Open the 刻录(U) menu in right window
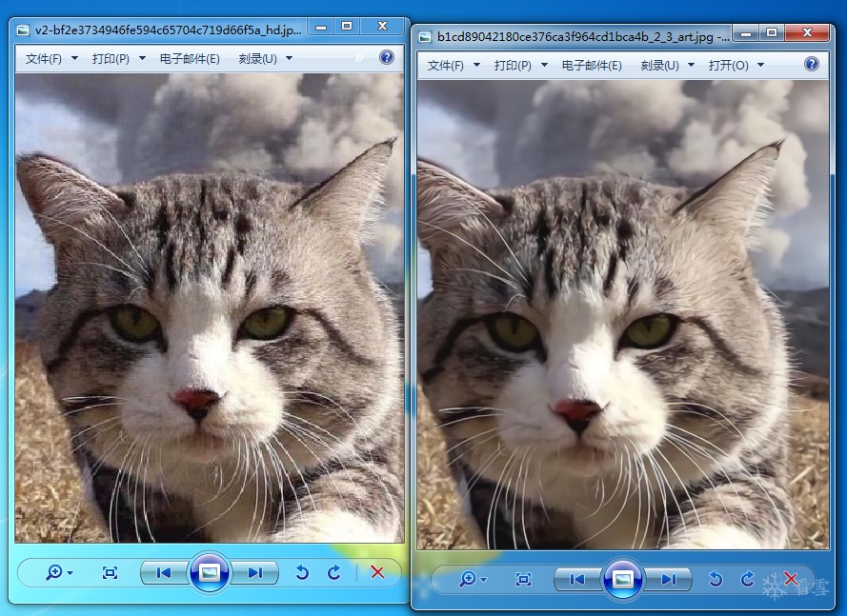This screenshot has height=616, width=847. pyautogui.click(x=659, y=66)
